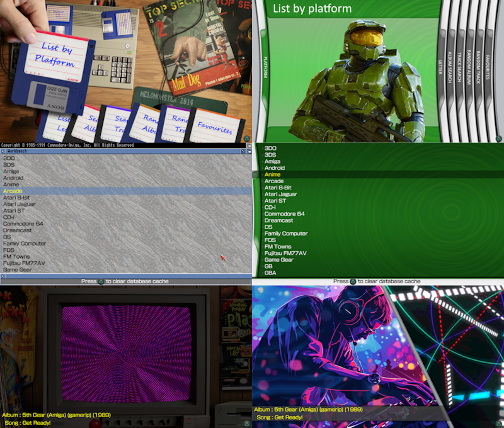Select 'DS' in the green platform list
Image resolution: width=504 pixels, height=428 pixels.
268,227
